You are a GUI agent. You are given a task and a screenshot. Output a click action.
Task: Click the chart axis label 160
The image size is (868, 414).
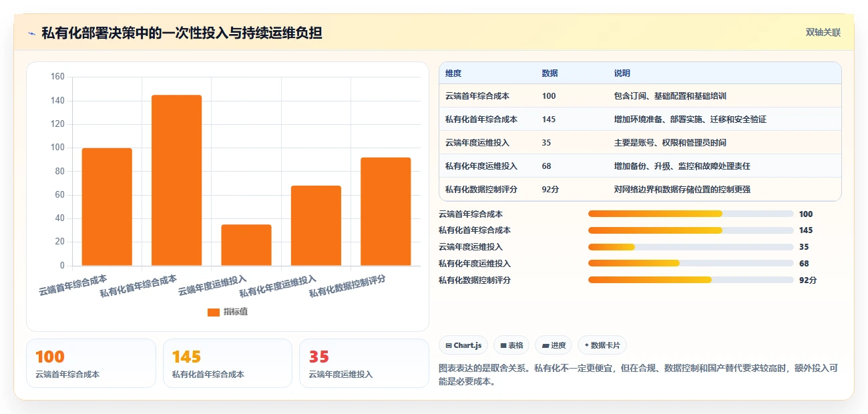pos(57,77)
